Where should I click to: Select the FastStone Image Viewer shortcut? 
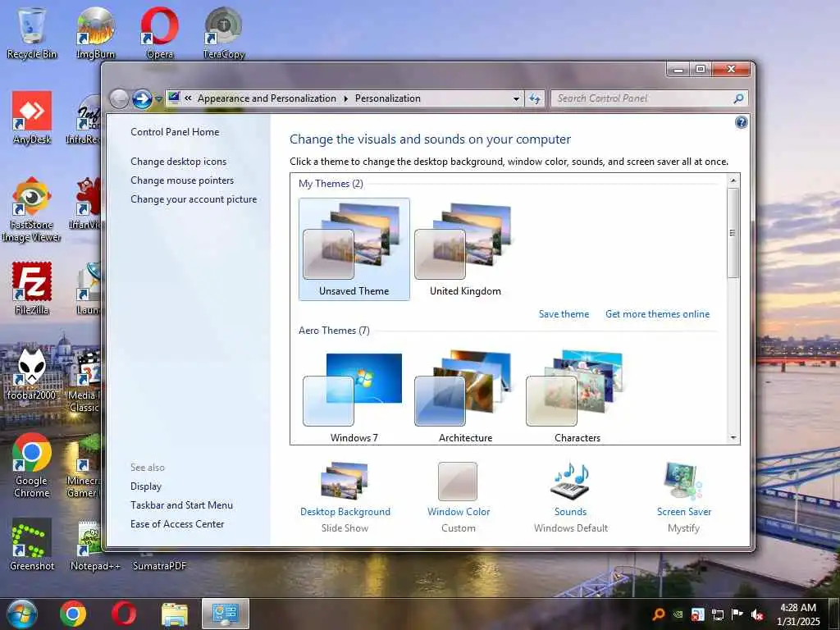coord(32,209)
